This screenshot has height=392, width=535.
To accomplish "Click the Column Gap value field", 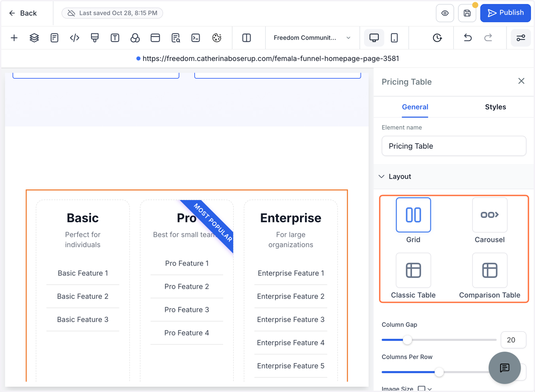I will 513,340.
